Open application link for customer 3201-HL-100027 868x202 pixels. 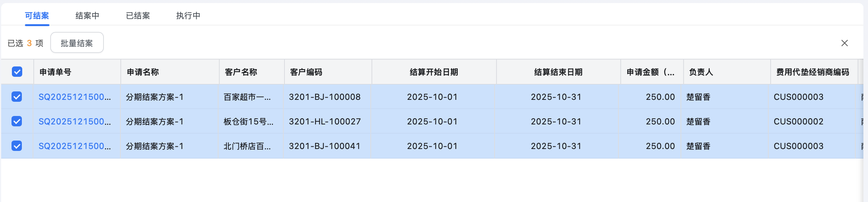[x=74, y=121]
